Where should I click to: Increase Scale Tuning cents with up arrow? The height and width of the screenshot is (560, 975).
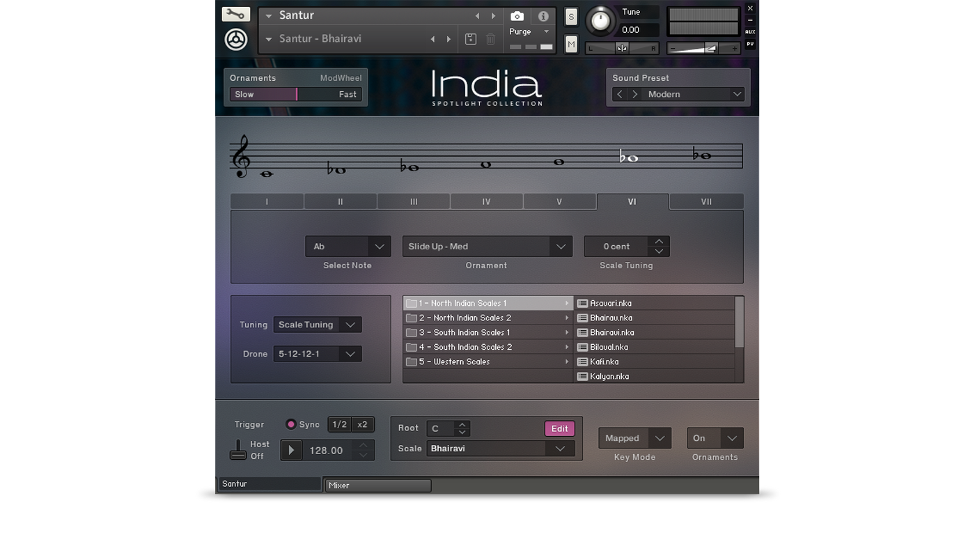point(659,242)
